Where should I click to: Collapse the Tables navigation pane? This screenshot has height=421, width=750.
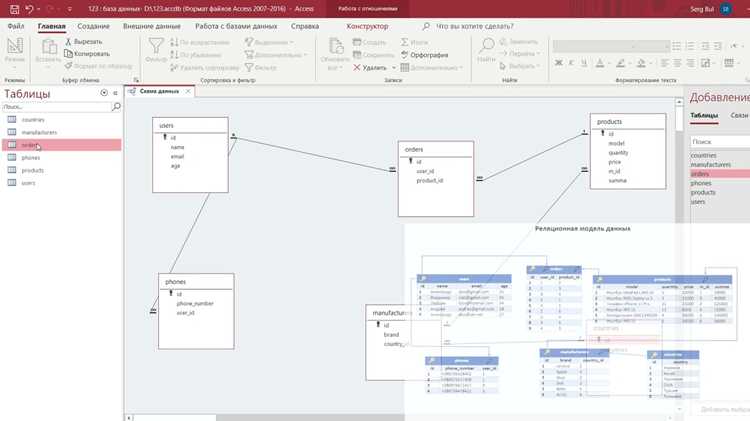coord(115,93)
